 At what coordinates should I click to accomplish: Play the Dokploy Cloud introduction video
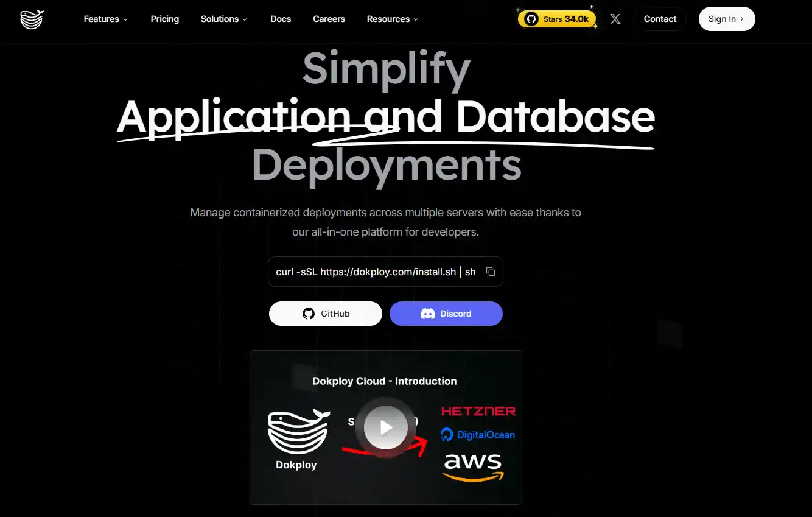386,427
